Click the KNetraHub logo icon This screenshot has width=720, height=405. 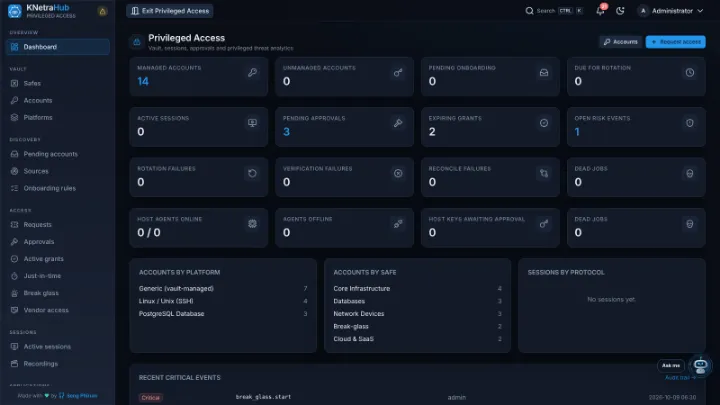coord(15,11)
